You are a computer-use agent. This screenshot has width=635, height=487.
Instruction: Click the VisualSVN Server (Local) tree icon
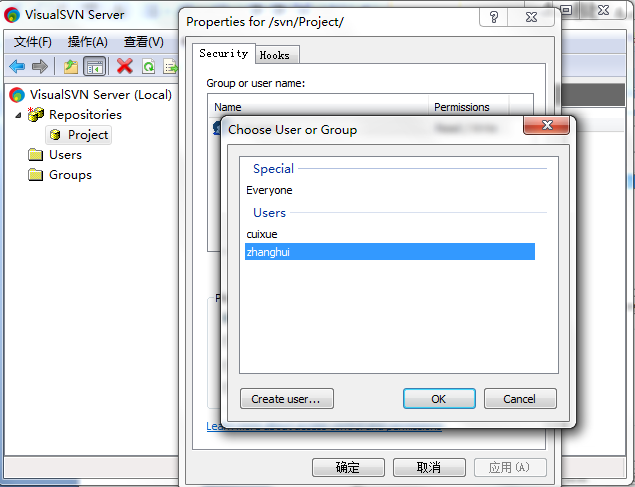coord(17,95)
